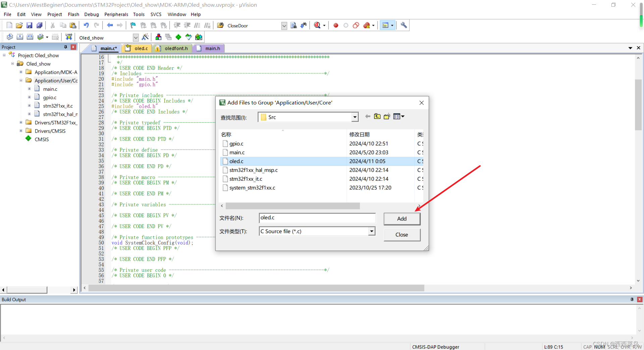Start a Debug Session via the d-magnifier icon
Viewport: 644px width, 350px height.
(317, 25)
